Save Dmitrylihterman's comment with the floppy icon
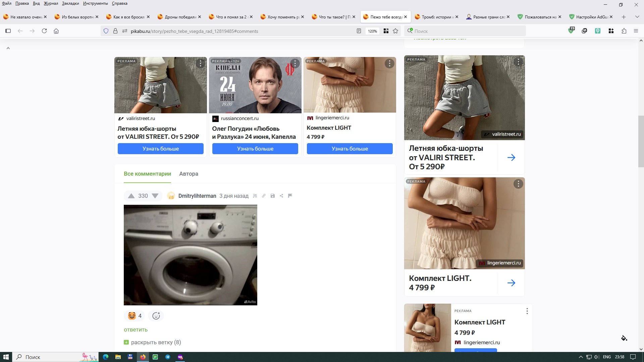 (x=272, y=196)
